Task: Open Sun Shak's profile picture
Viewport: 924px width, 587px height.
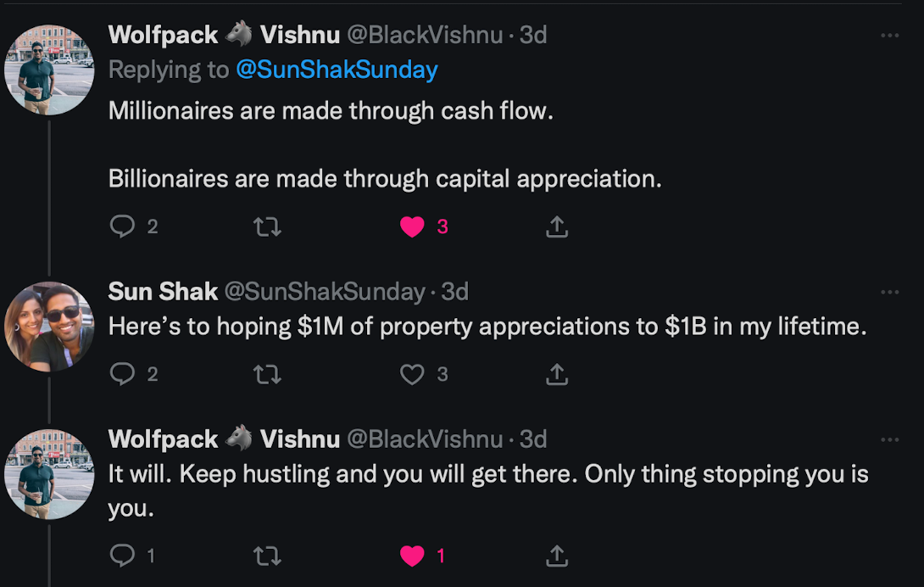Action: pos(49,327)
